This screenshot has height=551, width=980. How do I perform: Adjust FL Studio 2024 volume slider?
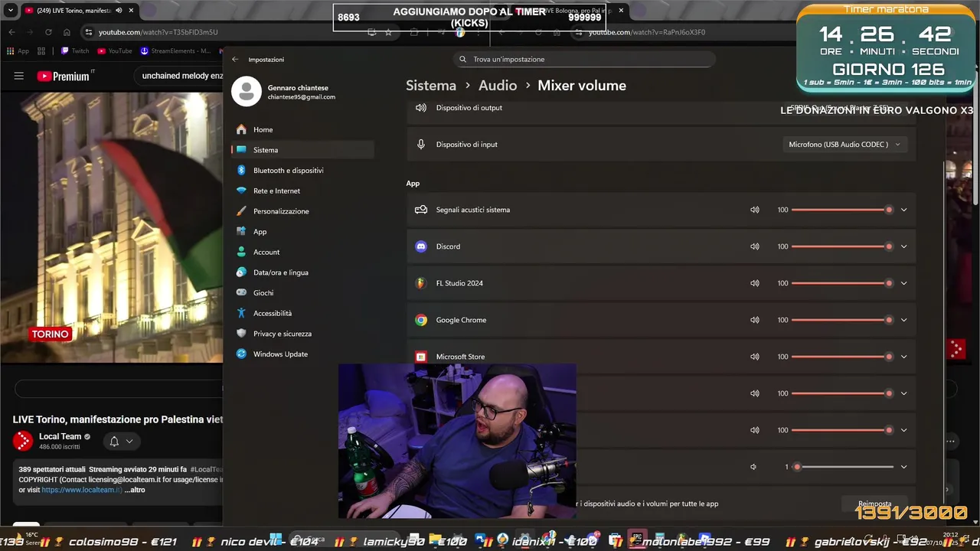pyautogui.click(x=842, y=283)
